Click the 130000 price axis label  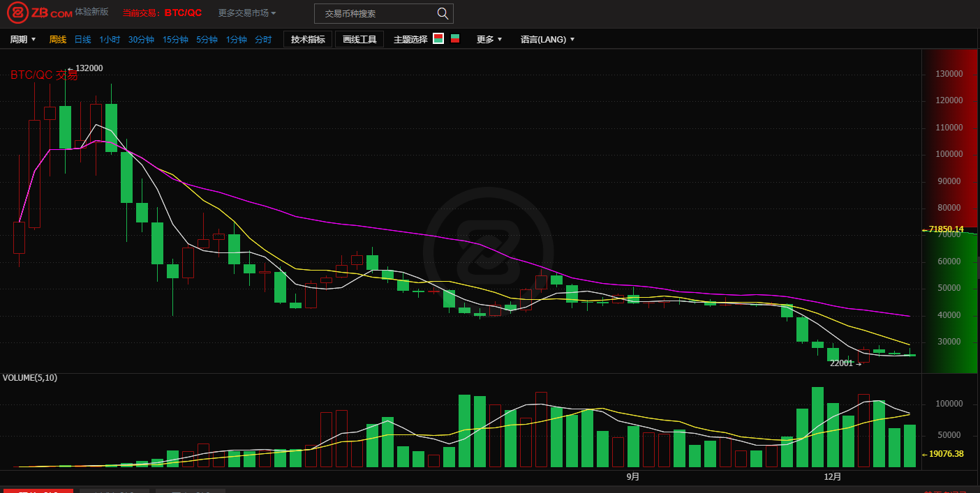point(950,74)
